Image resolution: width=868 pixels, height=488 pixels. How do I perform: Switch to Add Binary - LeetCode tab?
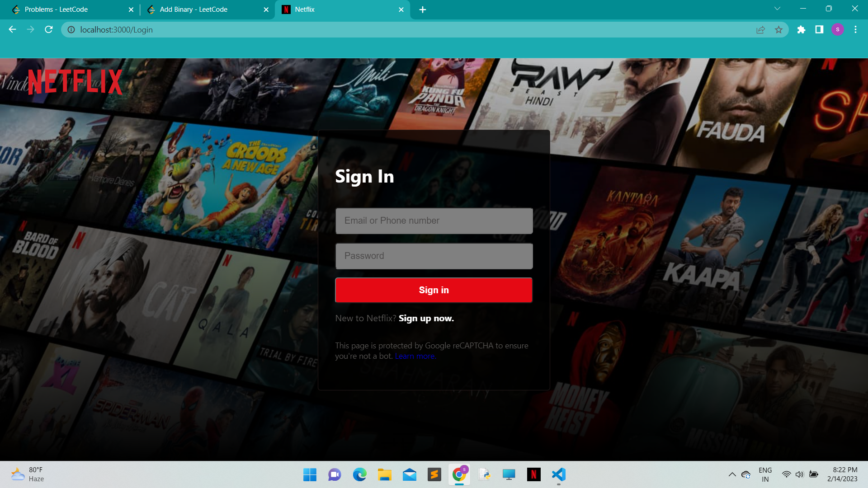[x=207, y=9]
